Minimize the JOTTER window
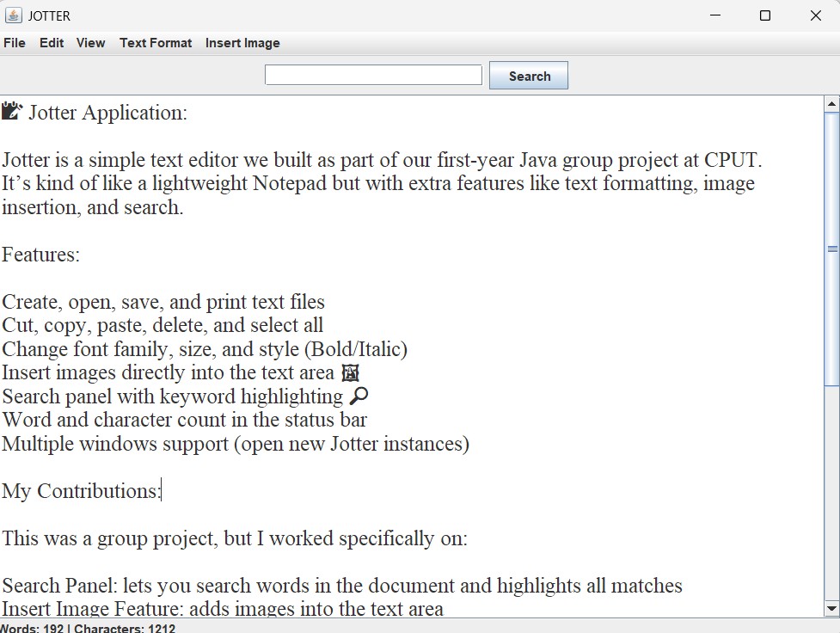The width and height of the screenshot is (840, 633). [714, 15]
